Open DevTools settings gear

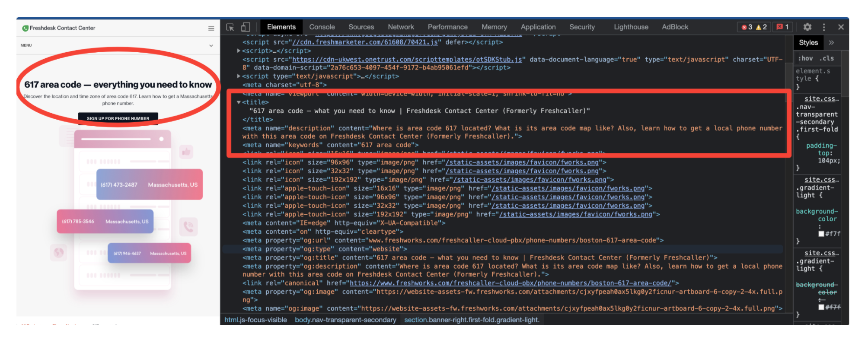coord(807,27)
